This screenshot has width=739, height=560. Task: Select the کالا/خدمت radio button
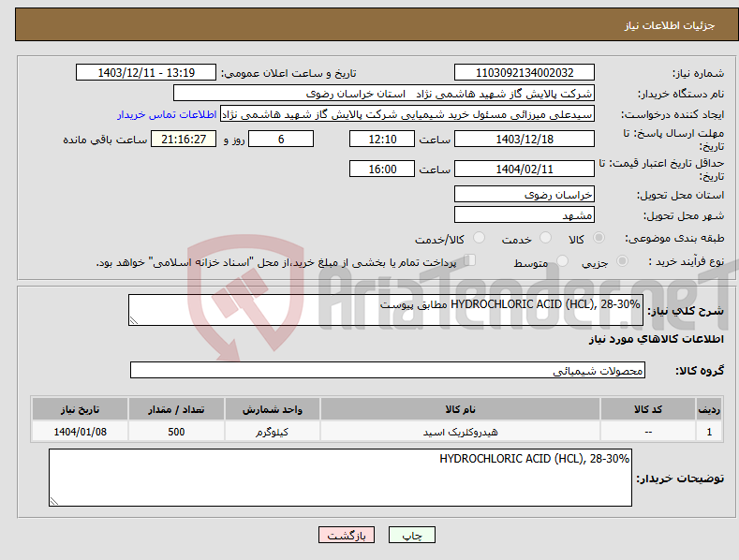pyautogui.click(x=479, y=238)
